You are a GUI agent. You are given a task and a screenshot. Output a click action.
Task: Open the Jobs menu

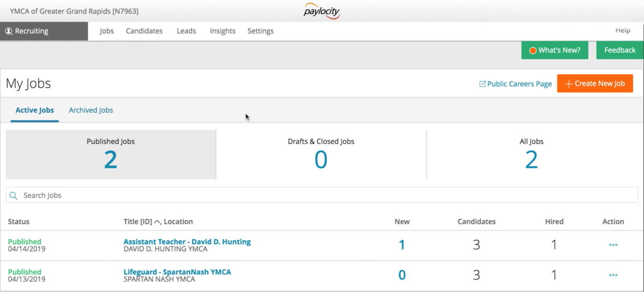point(107,31)
